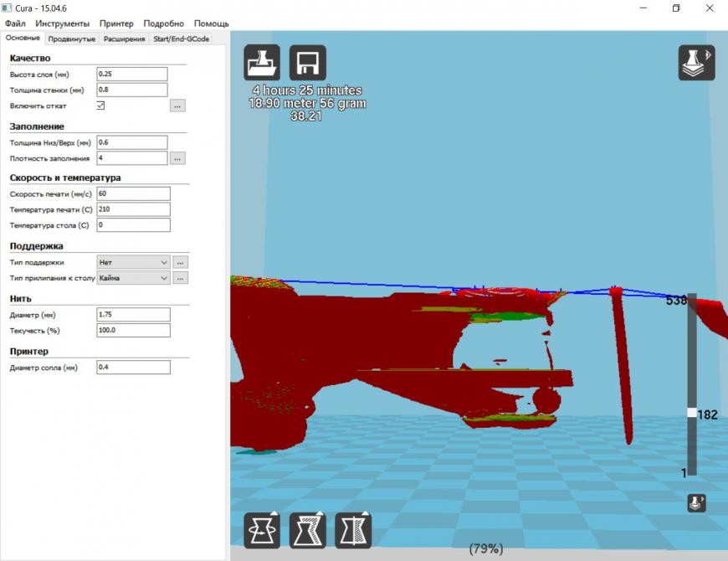Click the Load model icon
Screen dimensions: 728x561
(262, 63)
